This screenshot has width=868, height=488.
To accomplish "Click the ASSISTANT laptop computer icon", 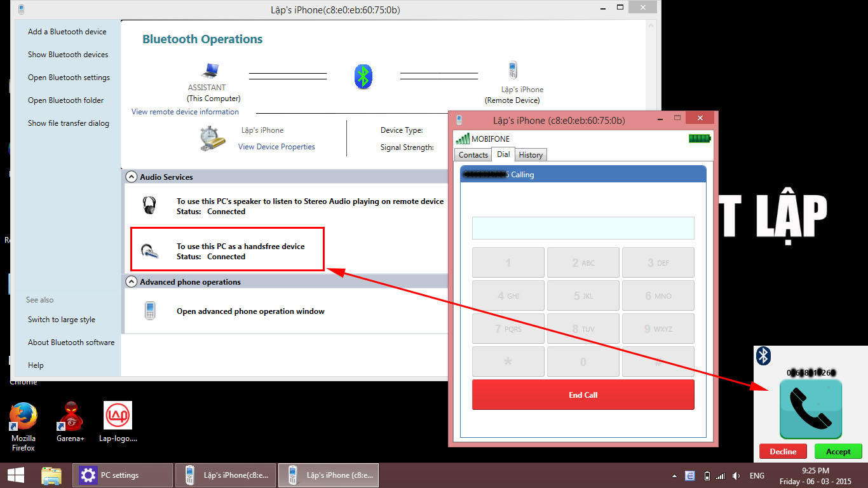I will [x=209, y=70].
